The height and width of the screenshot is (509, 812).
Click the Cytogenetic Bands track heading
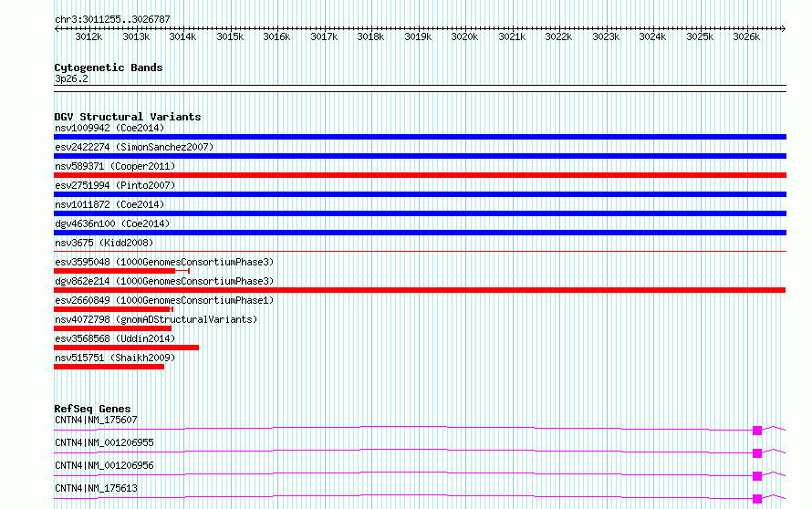point(109,68)
